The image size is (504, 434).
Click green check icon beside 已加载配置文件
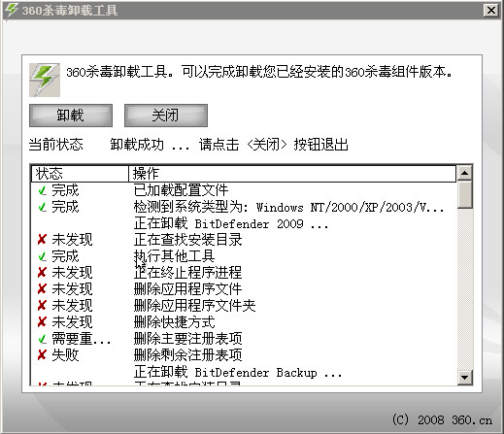click(x=43, y=190)
